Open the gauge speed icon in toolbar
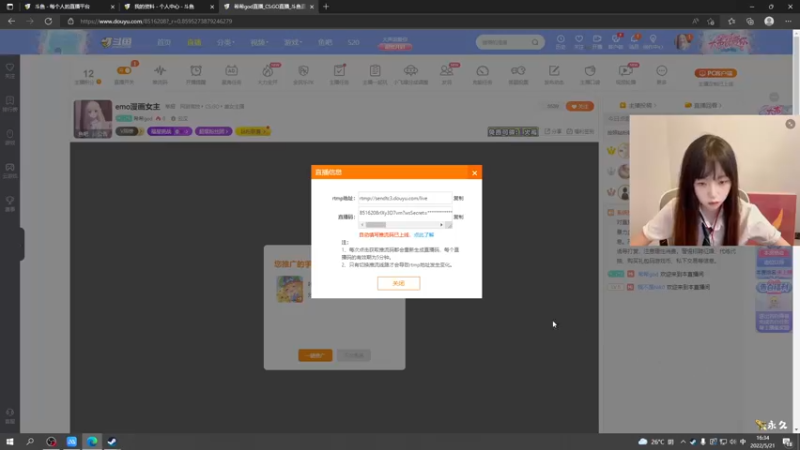800x450 pixels. click(482, 71)
